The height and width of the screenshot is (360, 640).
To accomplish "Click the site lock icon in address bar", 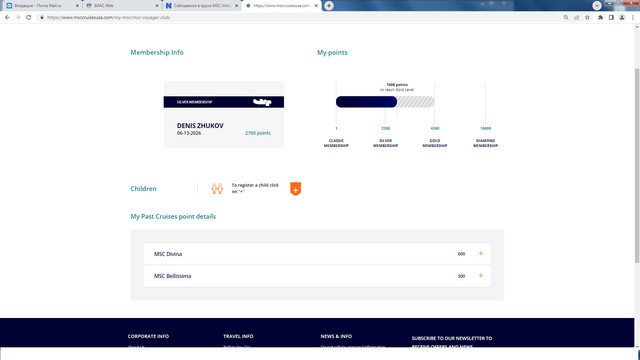I will click(42, 18).
